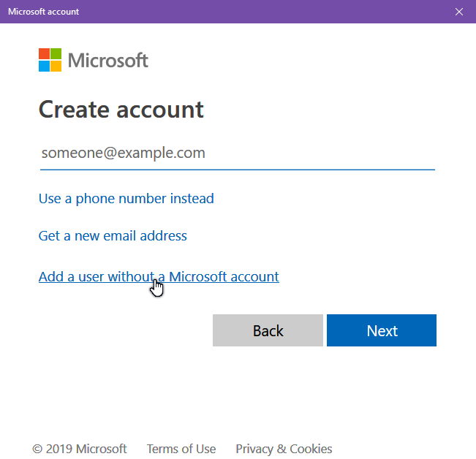Close the Microsoft account dialog
The height and width of the screenshot is (459, 476).
tap(458, 12)
